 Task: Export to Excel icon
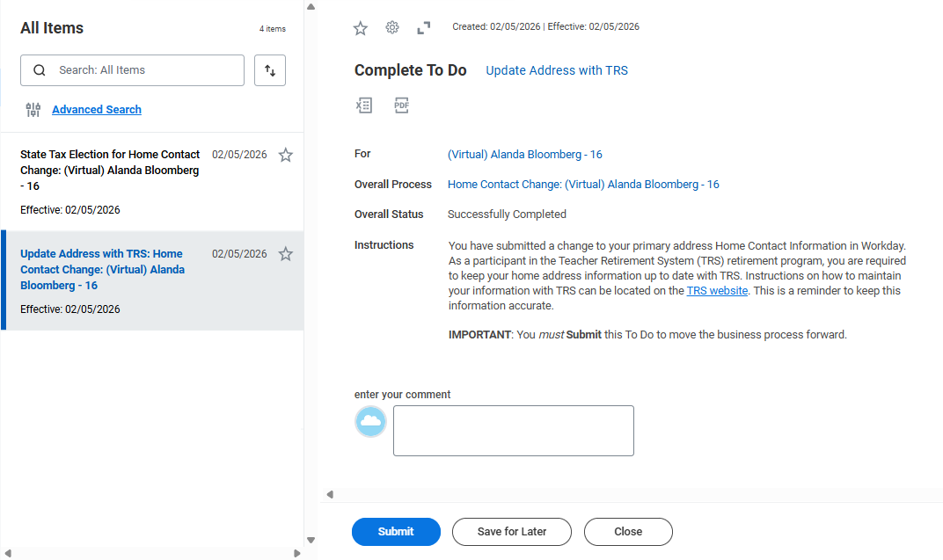point(364,105)
